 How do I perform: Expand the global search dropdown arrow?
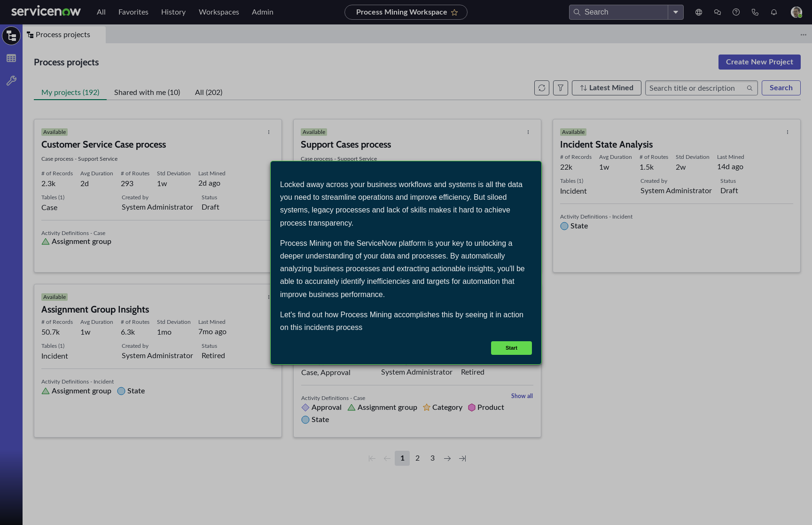(x=676, y=12)
